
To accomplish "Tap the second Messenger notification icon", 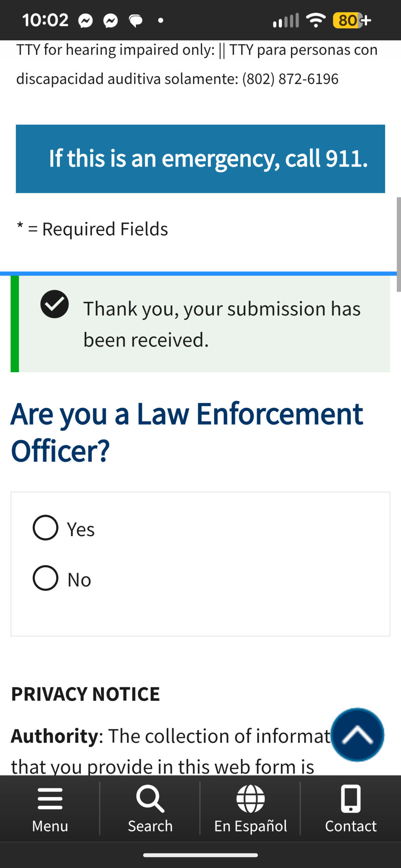I will (x=111, y=21).
